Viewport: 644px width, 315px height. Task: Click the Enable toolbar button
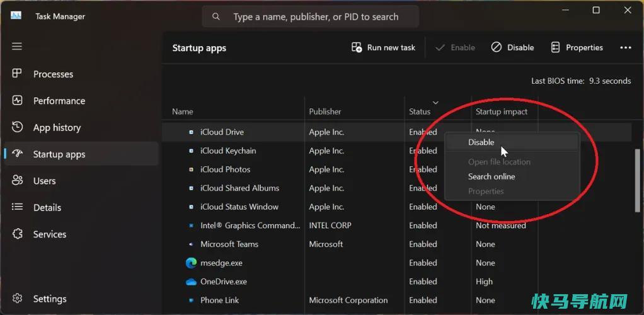coord(455,48)
